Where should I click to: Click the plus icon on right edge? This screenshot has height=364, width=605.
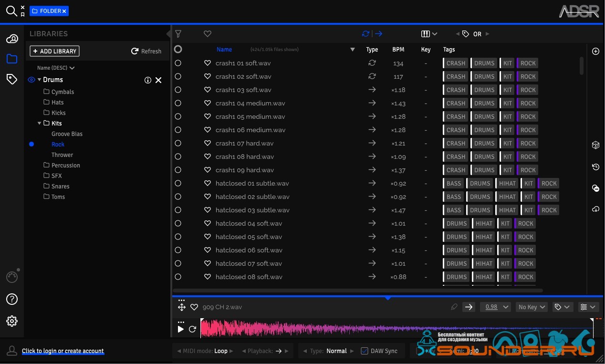pos(595,52)
